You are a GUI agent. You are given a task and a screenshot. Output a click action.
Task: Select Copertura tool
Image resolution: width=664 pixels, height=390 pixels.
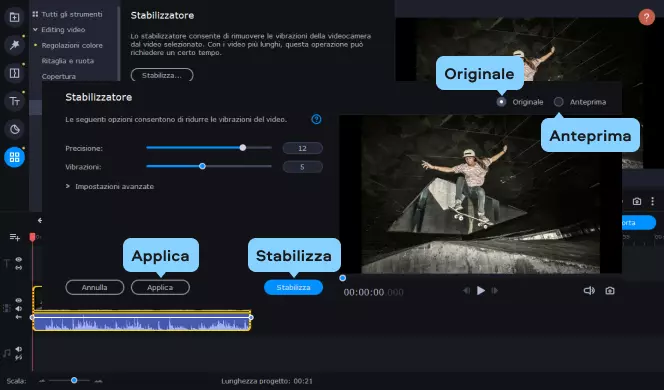click(58, 77)
